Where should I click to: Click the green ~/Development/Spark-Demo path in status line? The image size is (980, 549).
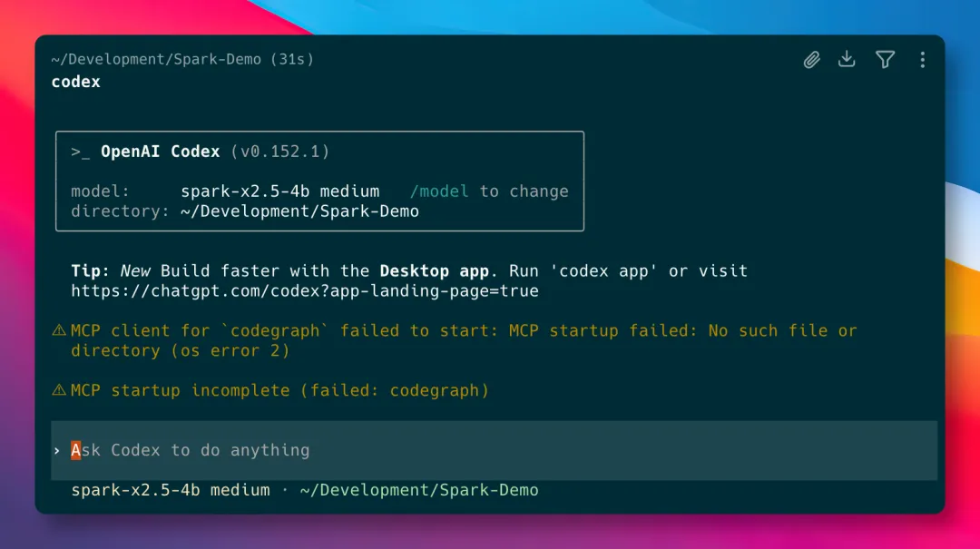(418, 490)
